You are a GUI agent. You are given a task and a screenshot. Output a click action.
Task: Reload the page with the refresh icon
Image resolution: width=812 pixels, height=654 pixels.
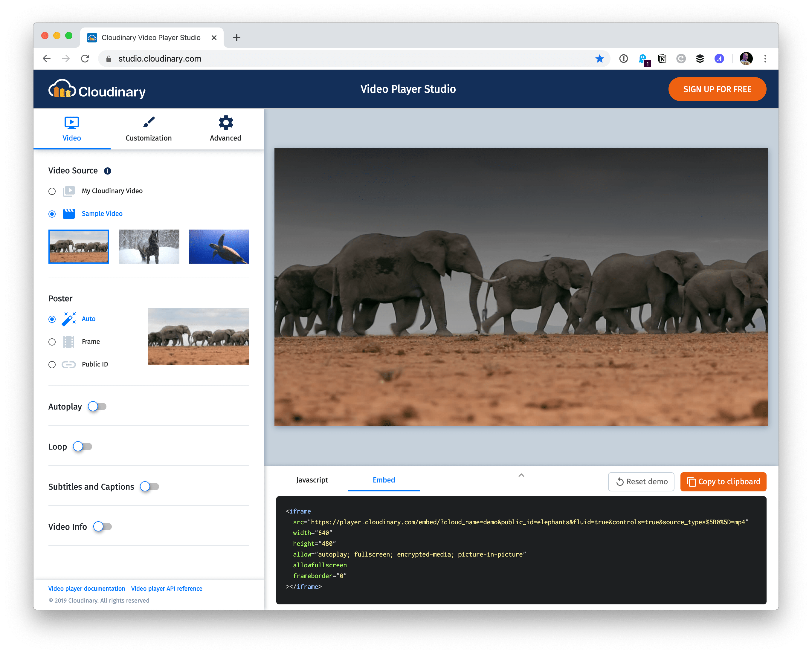tap(85, 59)
